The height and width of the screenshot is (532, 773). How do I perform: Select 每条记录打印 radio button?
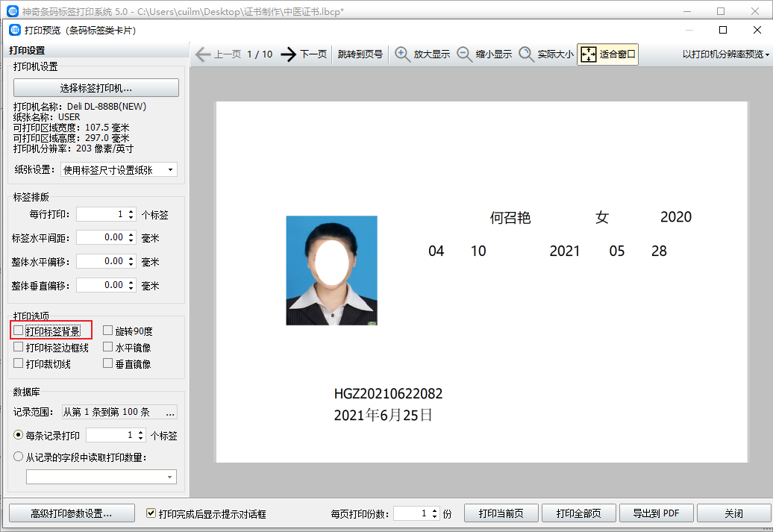coord(18,435)
